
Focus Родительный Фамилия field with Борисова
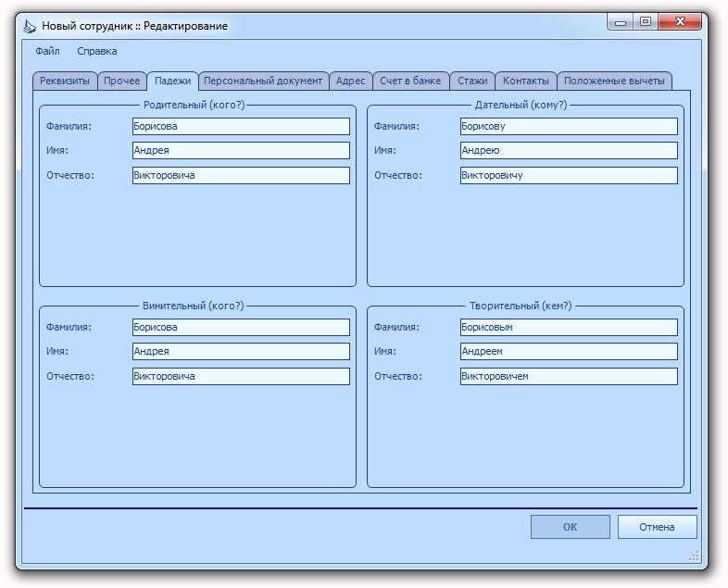(x=241, y=126)
